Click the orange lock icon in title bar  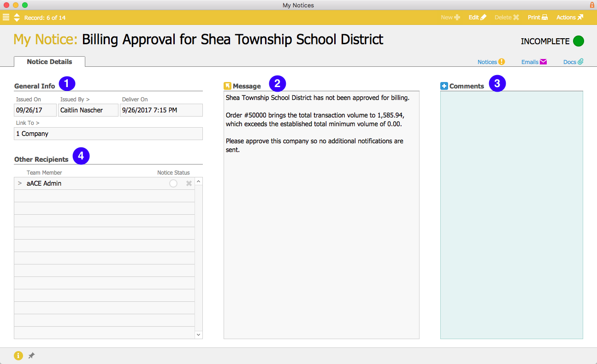tap(592, 5)
